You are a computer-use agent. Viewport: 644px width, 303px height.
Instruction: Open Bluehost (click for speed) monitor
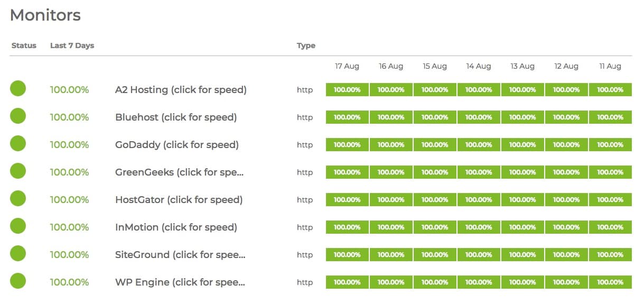tap(176, 117)
